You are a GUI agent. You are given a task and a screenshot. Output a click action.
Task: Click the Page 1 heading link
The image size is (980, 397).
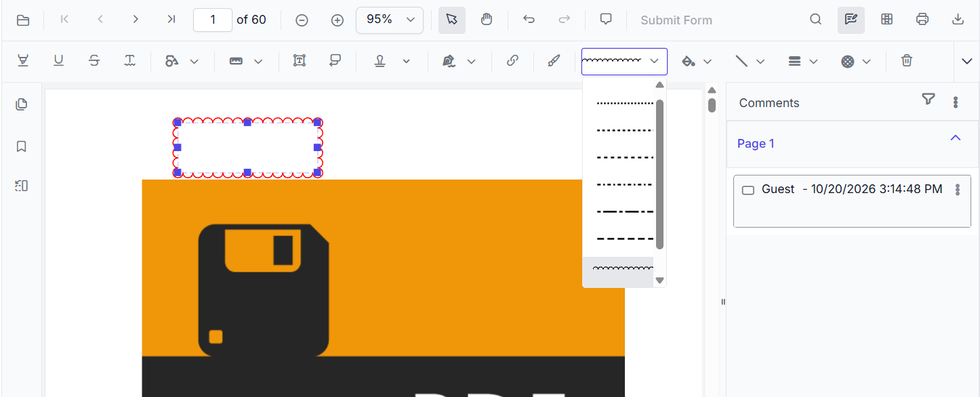pos(756,144)
